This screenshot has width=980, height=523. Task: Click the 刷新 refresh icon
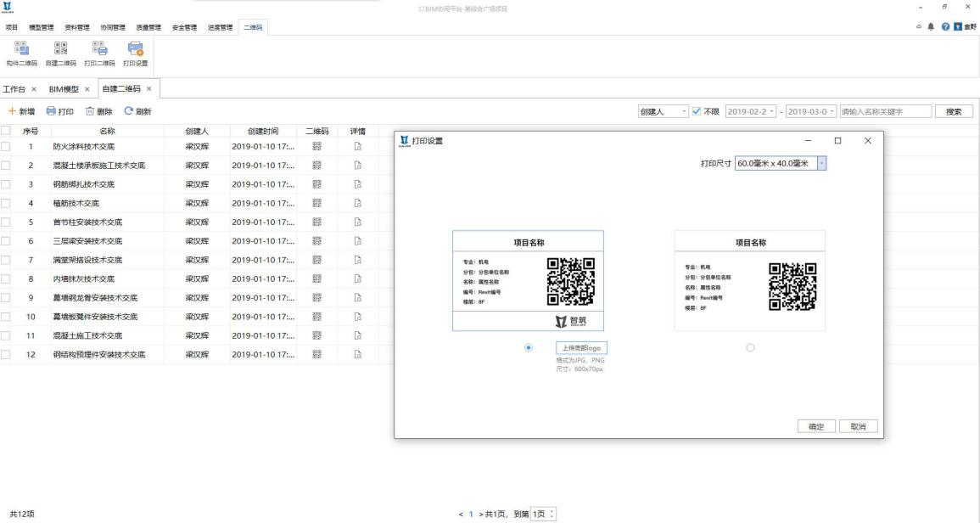(128, 111)
